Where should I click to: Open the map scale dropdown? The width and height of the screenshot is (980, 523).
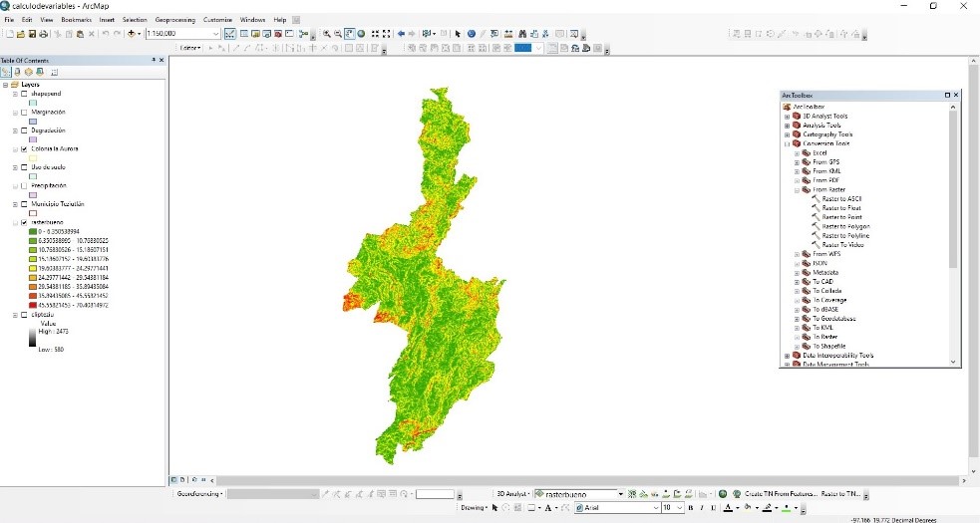tap(215, 34)
